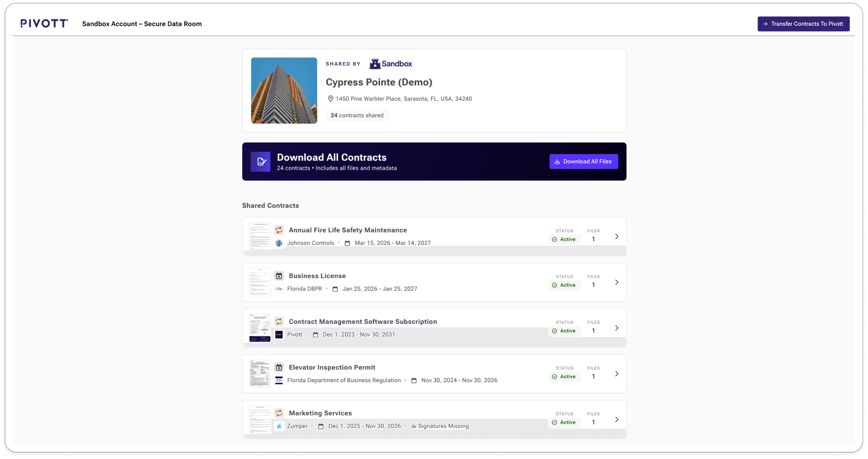
Task: Click the Download All Contracts export icon
Action: pyautogui.click(x=260, y=162)
